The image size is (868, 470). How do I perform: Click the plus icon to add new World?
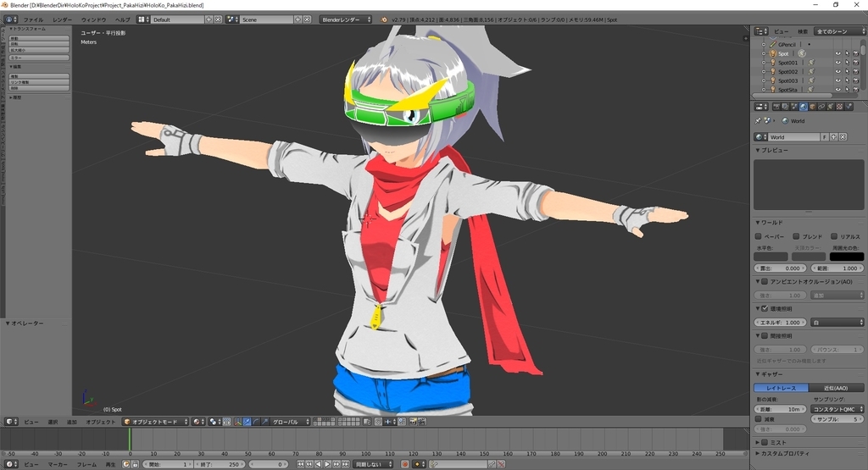click(x=834, y=136)
